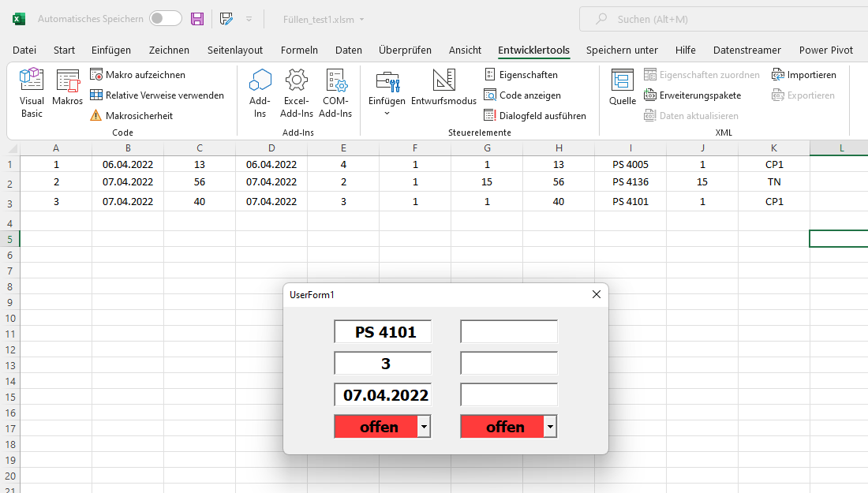Image resolution: width=868 pixels, height=493 pixels.
Task: Switch to the Einfügen ribbon tab
Action: (111, 50)
